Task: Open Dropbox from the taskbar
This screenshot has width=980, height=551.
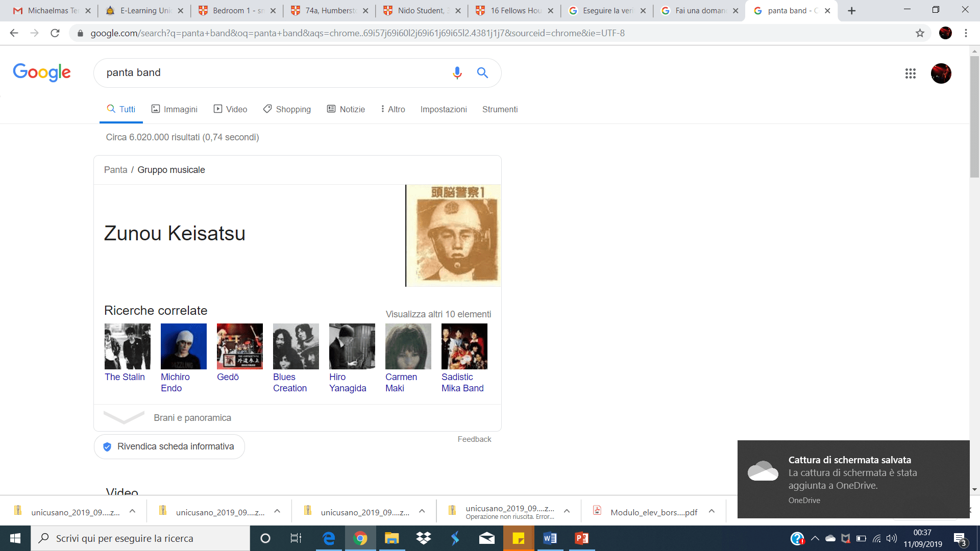Action: pos(423,538)
